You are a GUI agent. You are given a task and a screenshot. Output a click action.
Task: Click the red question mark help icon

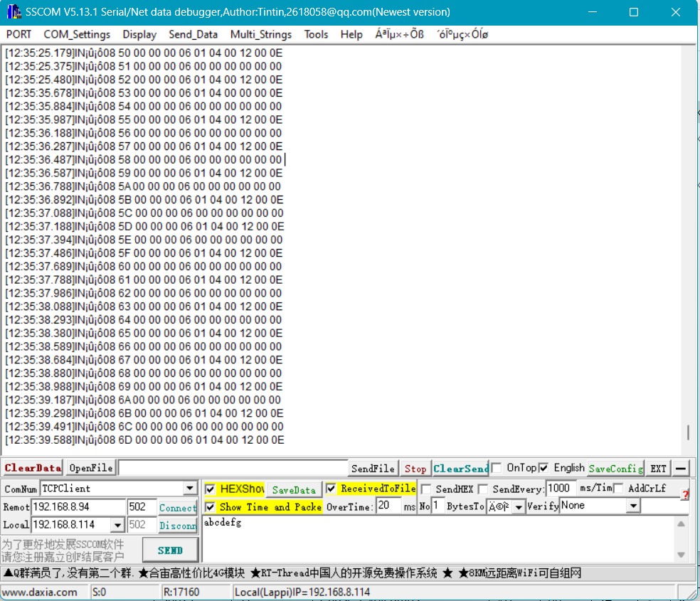pos(685,494)
